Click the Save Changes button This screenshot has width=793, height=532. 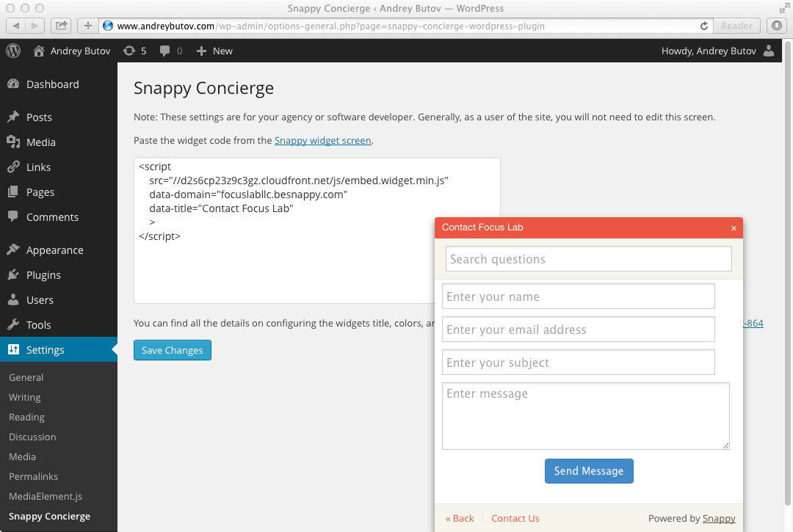point(173,350)
